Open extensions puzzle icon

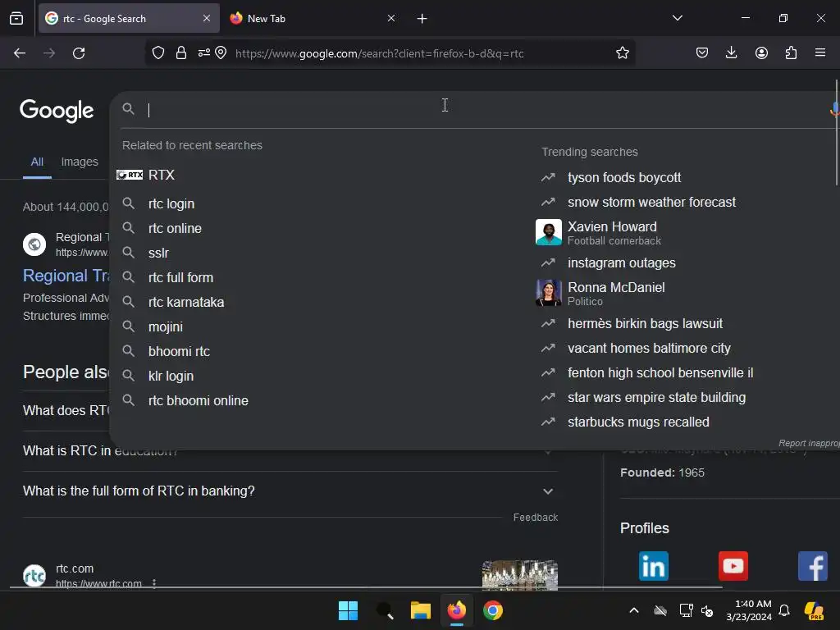(x=791, y=53)
